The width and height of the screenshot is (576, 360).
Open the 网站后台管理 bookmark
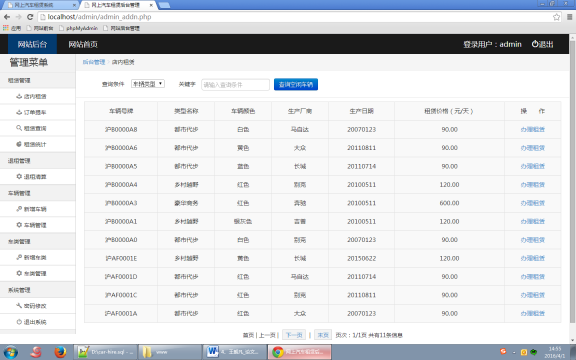tap(122, 28)
